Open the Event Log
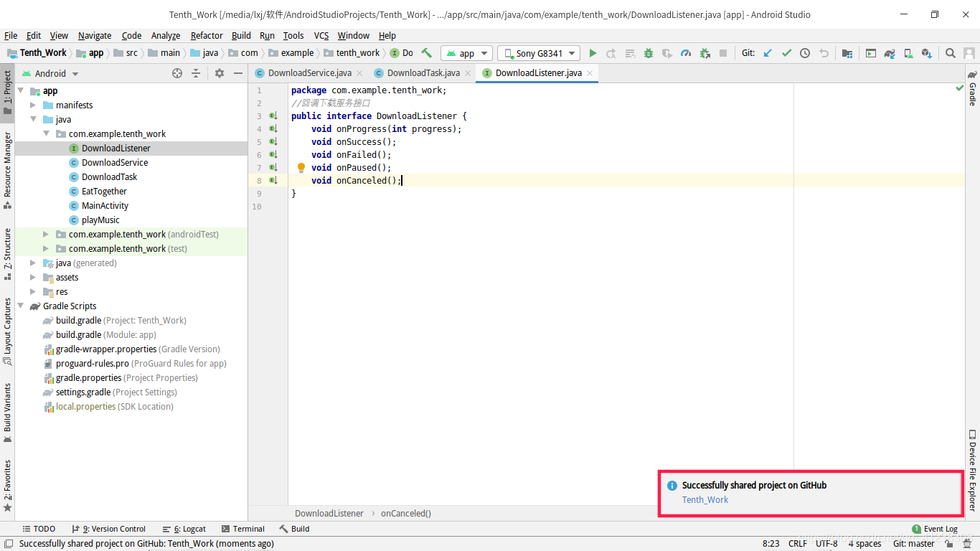Viewport: 980px width, 551px height. [935, 529]
